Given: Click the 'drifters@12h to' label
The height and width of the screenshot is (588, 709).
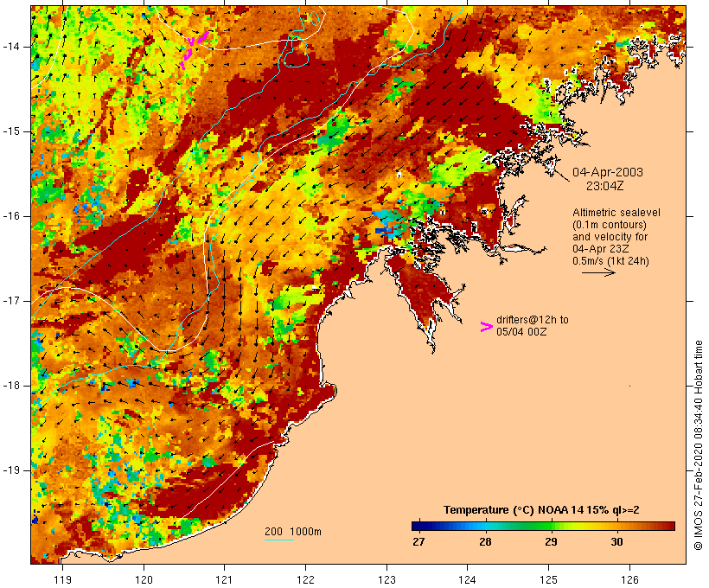Looking at the screenshot, I should coord(533,319).
